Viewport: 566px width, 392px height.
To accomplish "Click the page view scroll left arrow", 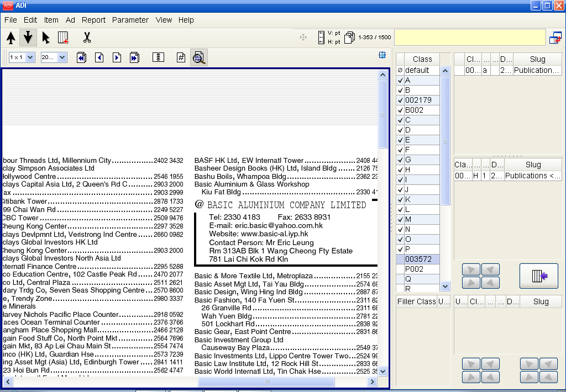I will tap(8, 382).
